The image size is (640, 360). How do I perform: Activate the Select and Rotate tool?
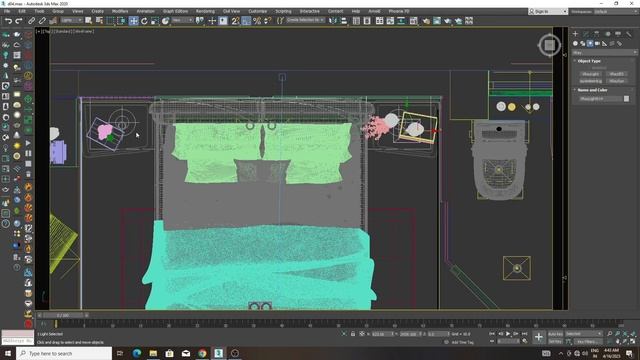coord(144,21)
